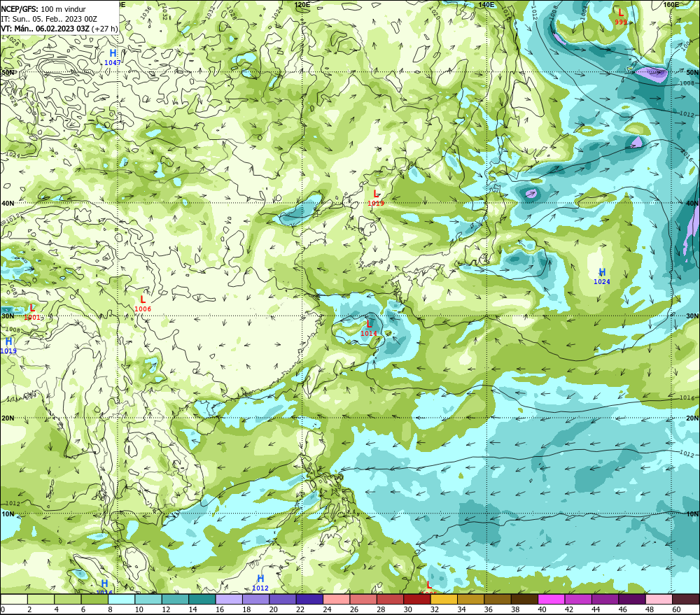The height and width of the screenshot is (615, 700).
Task: Select the H 1019 high marker
Action: point(8,346)
